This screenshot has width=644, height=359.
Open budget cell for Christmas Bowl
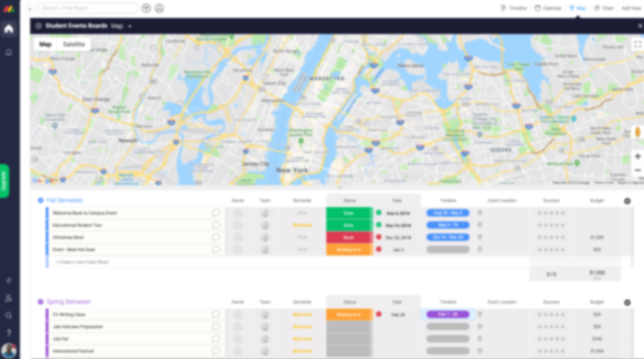point(597,237)
